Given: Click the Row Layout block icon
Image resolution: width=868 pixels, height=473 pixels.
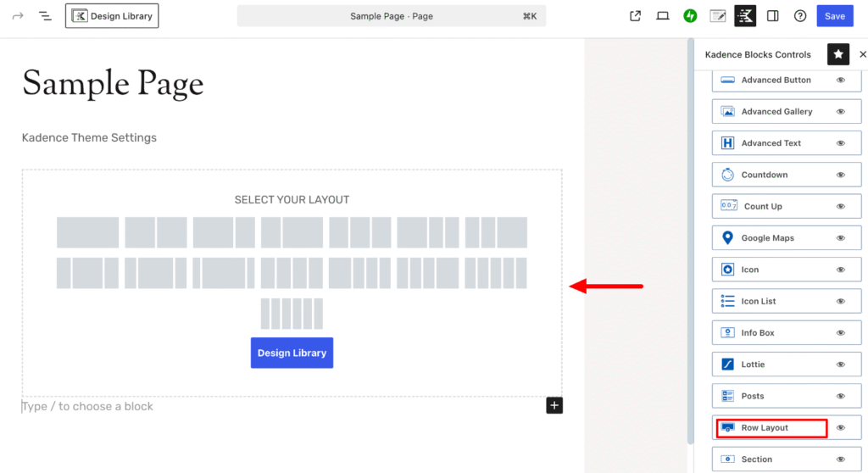Looking at the screenshot, I should tap(727, 427).
